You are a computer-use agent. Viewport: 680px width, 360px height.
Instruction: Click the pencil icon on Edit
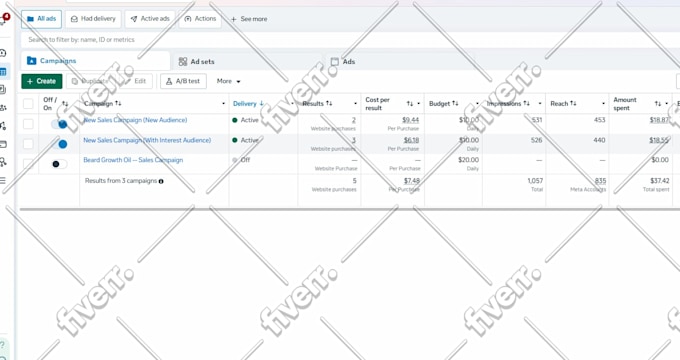[x=128, y=81]
